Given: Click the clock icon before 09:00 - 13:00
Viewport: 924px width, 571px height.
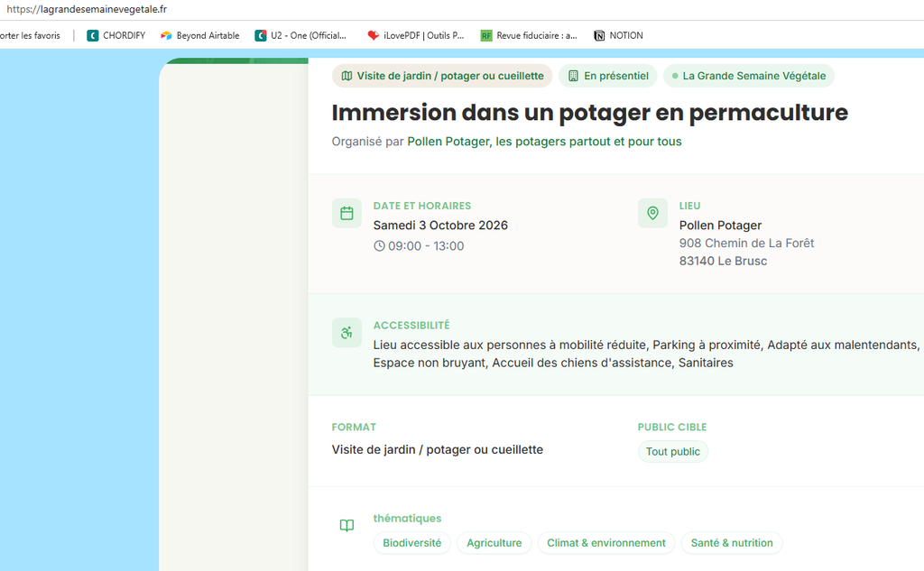Looking at the screenshot, I should [x=380, y=245].
